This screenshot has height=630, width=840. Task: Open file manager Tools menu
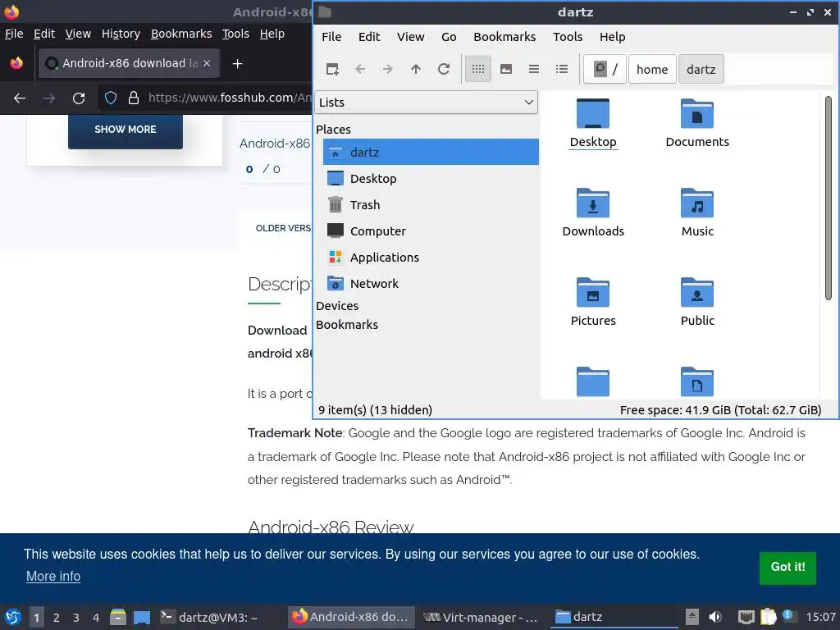pyautogui.click(x=568, y=36)
